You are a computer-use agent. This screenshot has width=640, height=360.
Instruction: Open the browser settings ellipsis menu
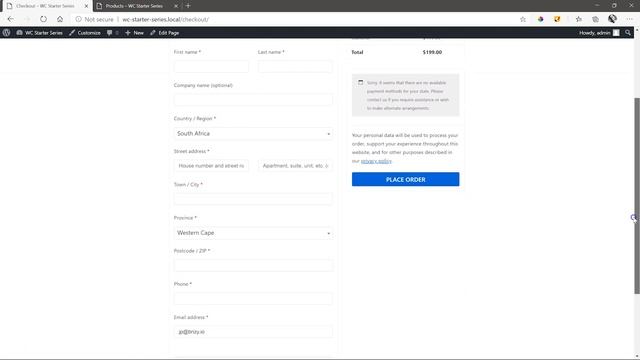coord(629,19)
